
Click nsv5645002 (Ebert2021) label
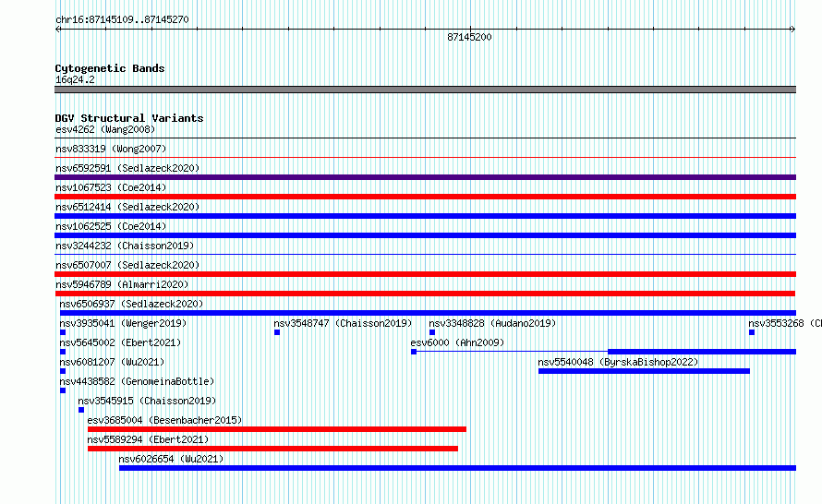pyautogui.click(x=120, y=342)
